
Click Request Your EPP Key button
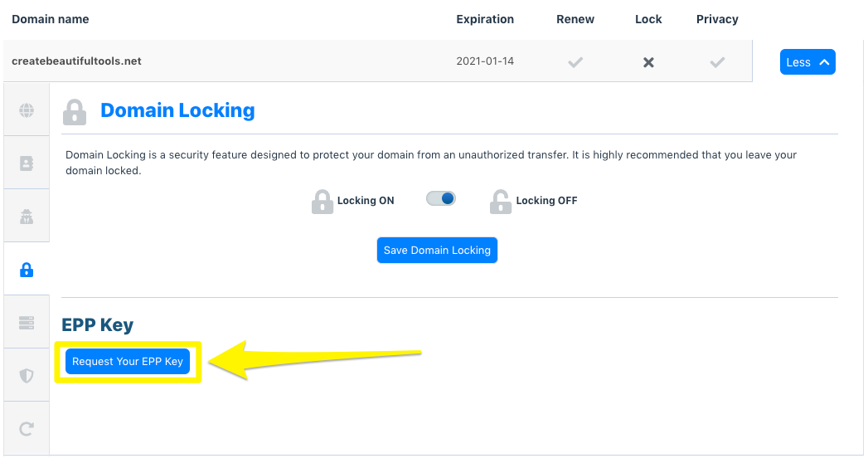coord(128,362)
